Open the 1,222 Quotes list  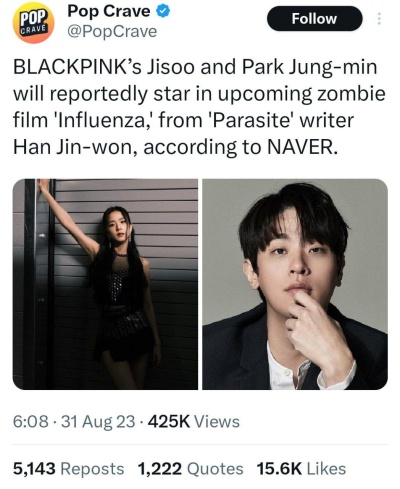pos(190,468)
